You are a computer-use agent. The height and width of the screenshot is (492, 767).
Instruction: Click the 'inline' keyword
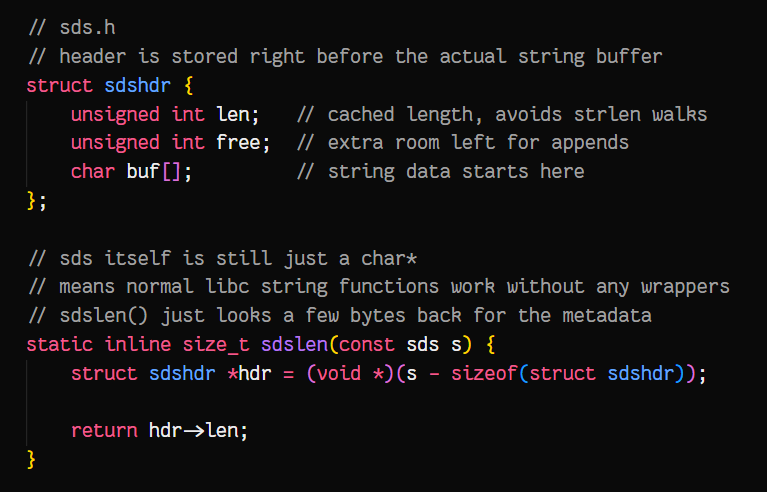click(137, 345)
